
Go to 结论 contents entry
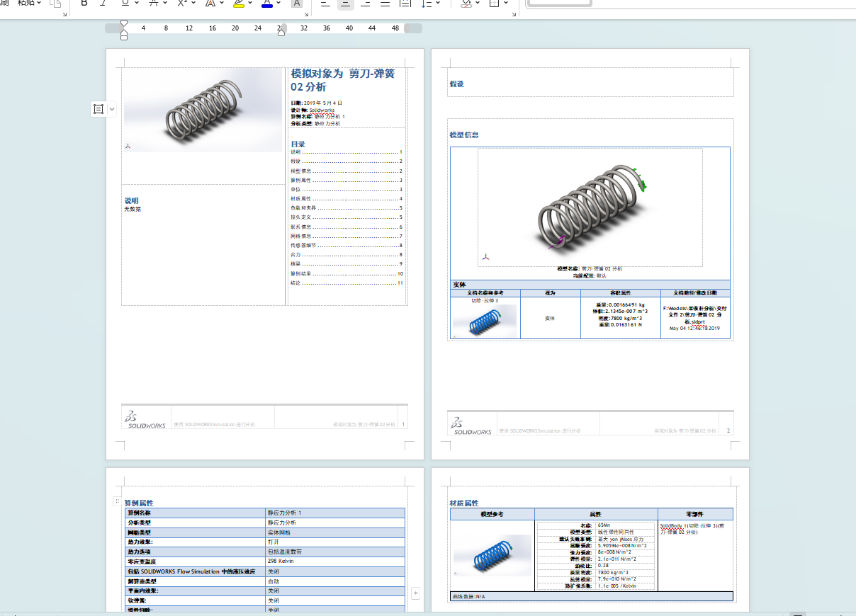click(347, 283)
